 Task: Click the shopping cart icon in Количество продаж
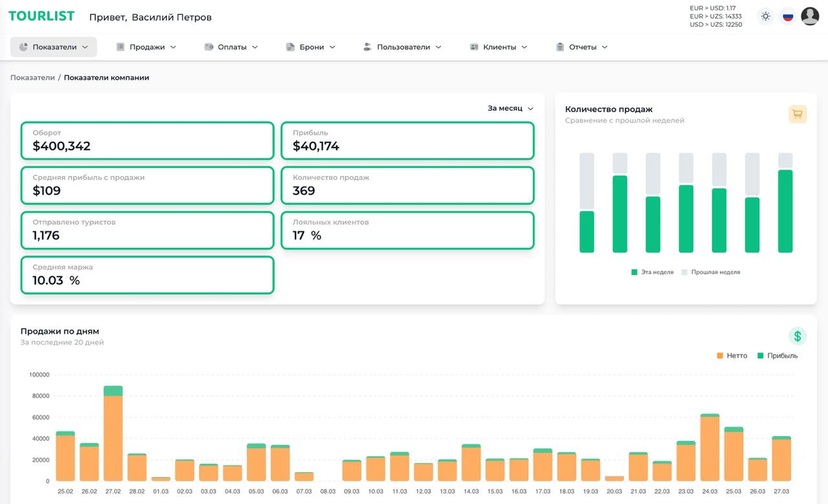pyautogui.click(x=798, y=114)
